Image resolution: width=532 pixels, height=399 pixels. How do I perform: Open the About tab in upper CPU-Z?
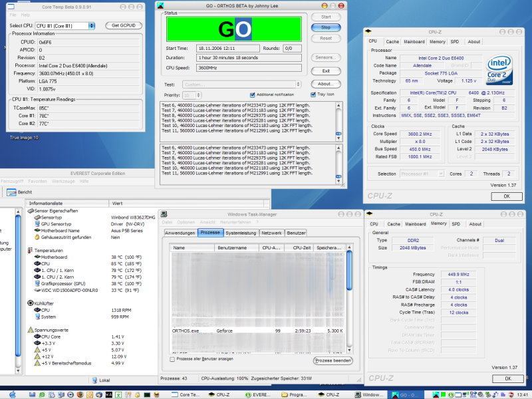coord(473,42)
